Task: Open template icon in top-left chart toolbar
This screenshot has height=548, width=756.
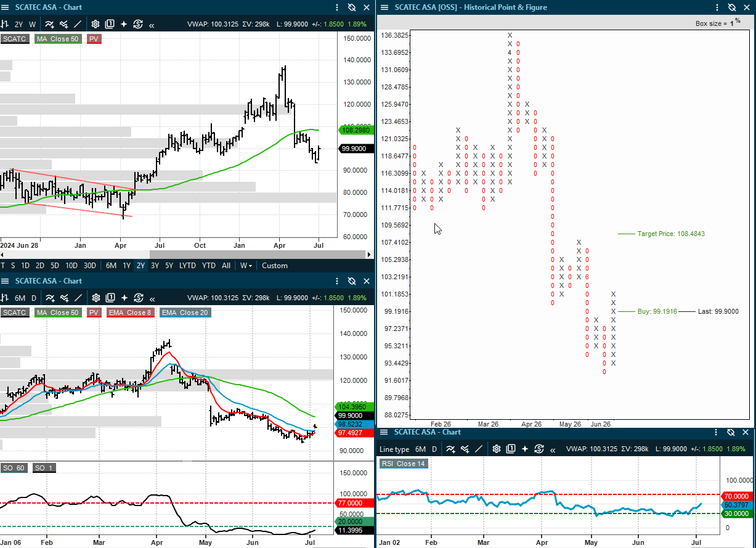Action: click(x=110, y=24)
